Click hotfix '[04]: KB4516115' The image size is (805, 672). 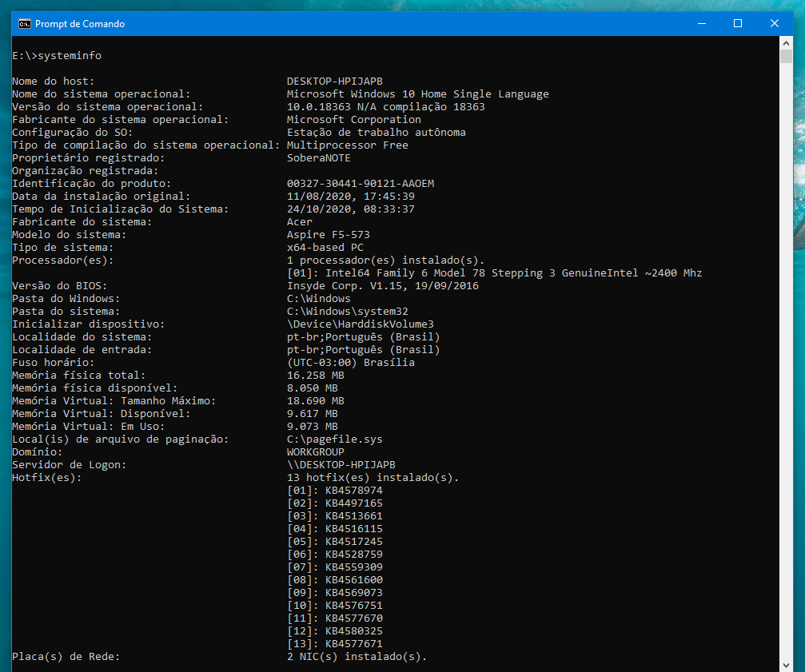(335, 529)
